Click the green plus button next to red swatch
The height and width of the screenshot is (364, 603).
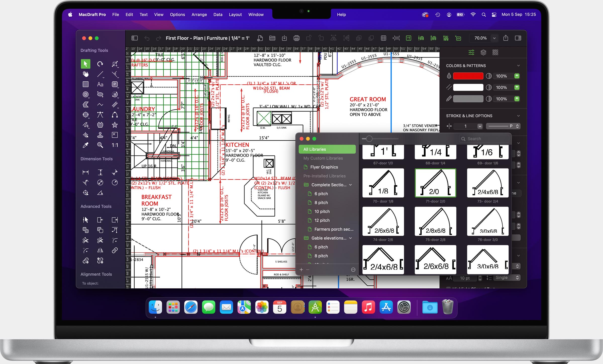517,76
